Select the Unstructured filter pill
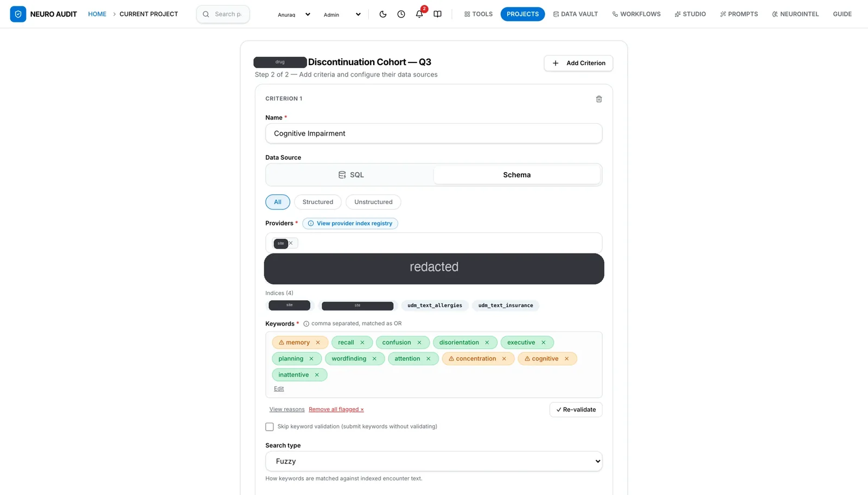This screenshot has height=495, width=868. (373, 202)
